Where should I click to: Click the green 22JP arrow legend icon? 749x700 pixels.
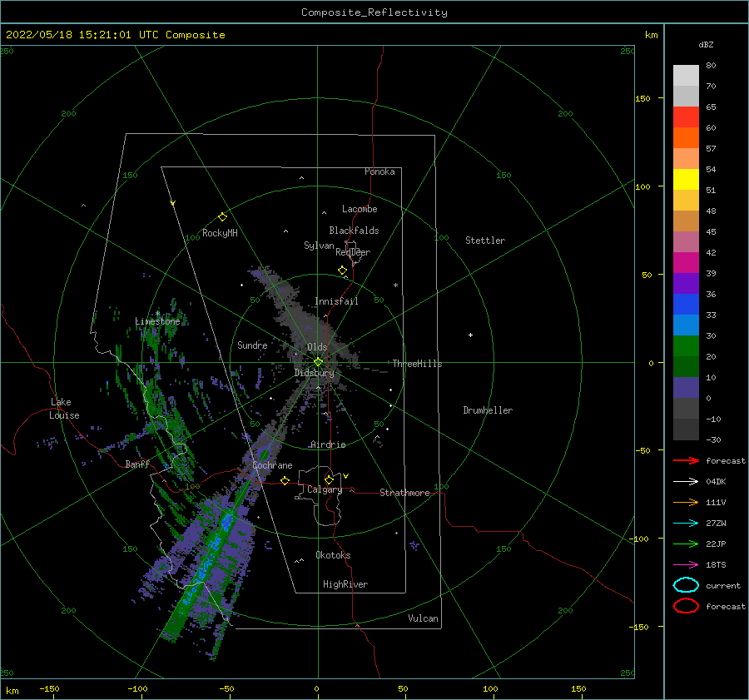686,544
